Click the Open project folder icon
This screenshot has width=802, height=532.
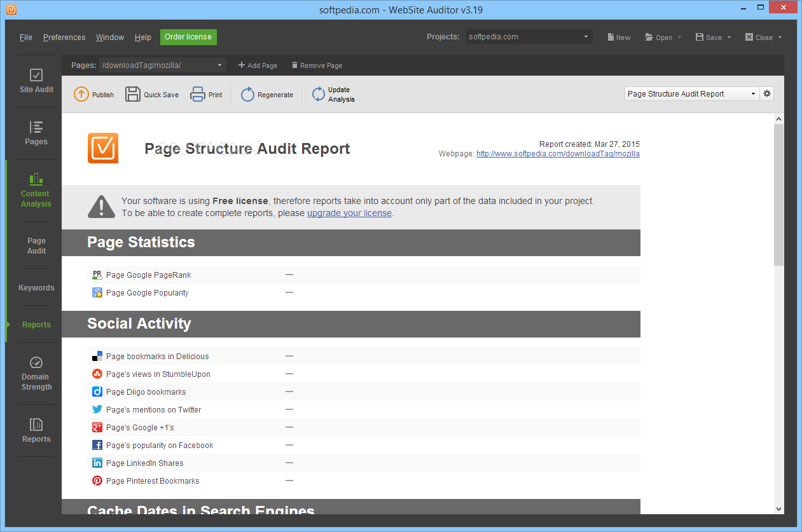649,37
